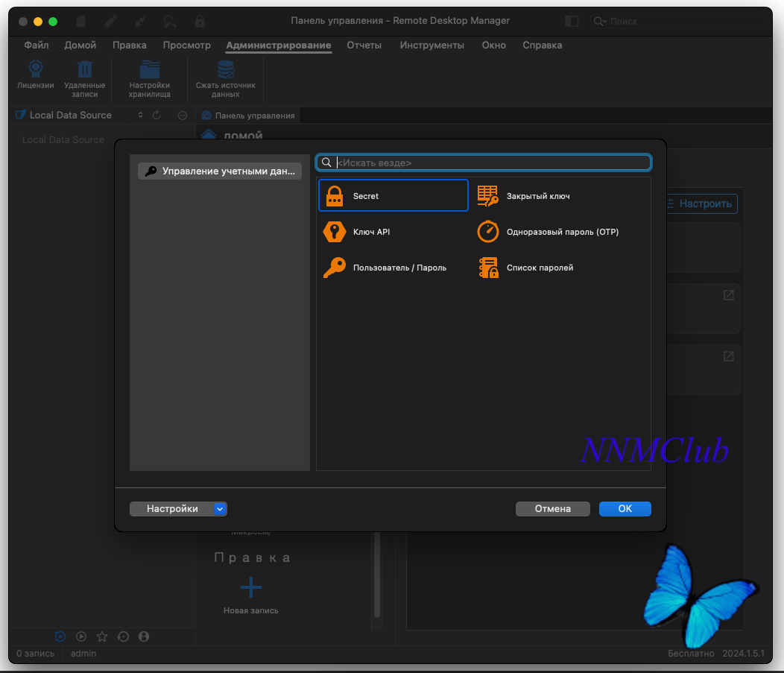Click the title bar Поиск search field
The image size is (784, 673).
click(677, 22)
